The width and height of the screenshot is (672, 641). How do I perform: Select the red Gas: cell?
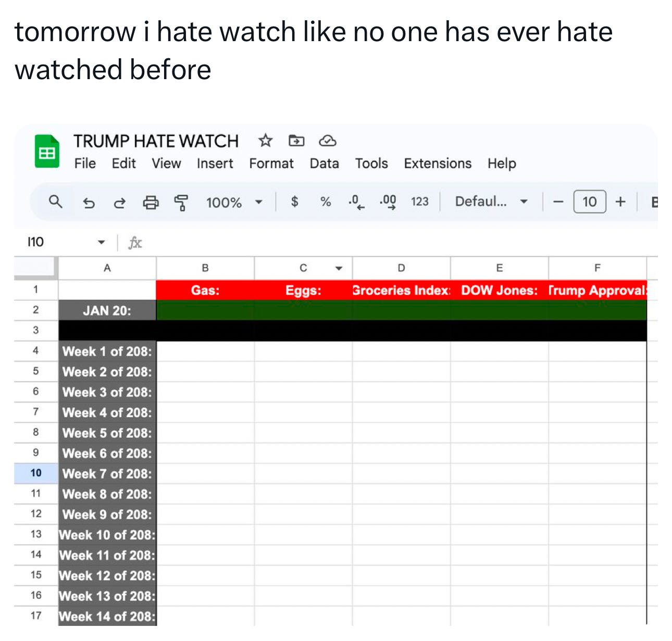(205, 290)
